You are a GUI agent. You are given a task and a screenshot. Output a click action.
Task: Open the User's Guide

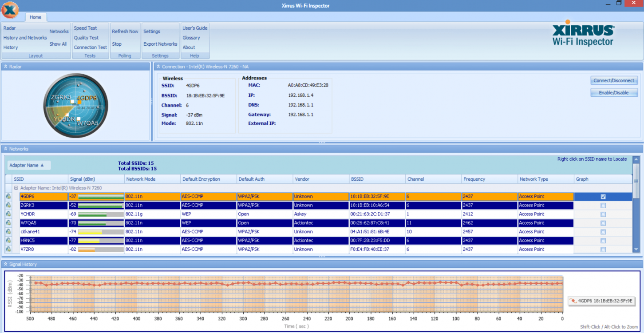(x=195, y=28)
